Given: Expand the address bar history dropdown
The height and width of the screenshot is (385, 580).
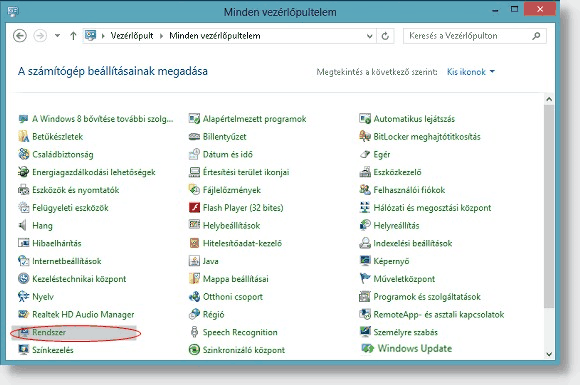Looking at the screenshot, I should click(x=369, y=36).
